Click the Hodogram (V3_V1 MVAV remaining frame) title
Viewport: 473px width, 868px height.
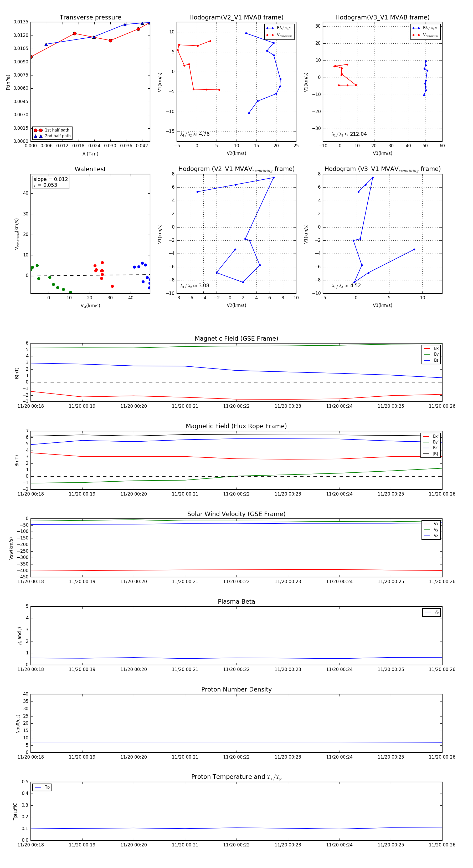pyautogui.click(x=382, y=169)
